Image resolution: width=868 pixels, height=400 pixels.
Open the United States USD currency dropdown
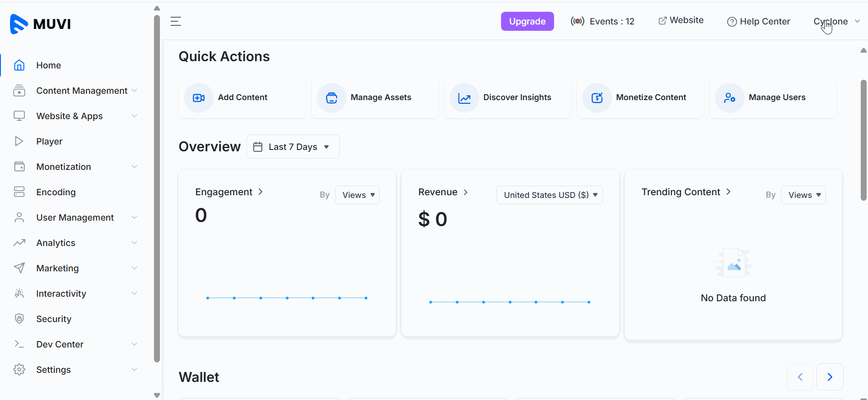coord(550,195)
